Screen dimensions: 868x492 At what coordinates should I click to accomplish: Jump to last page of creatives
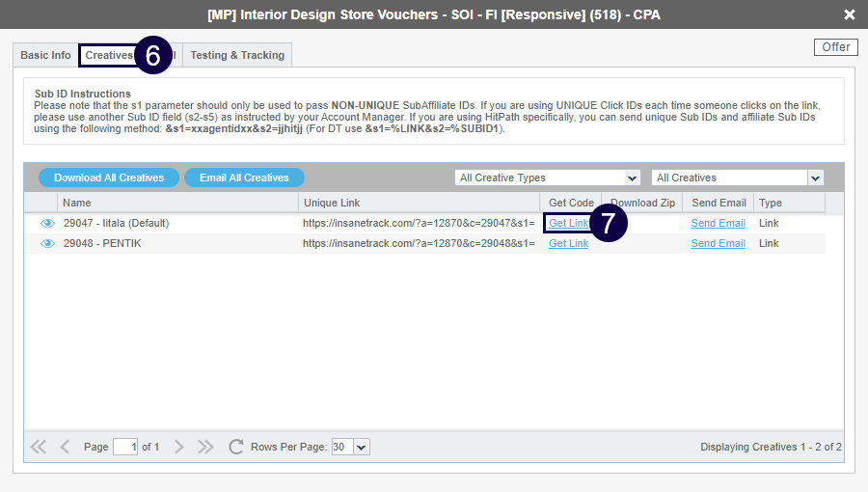coord(205,447)
